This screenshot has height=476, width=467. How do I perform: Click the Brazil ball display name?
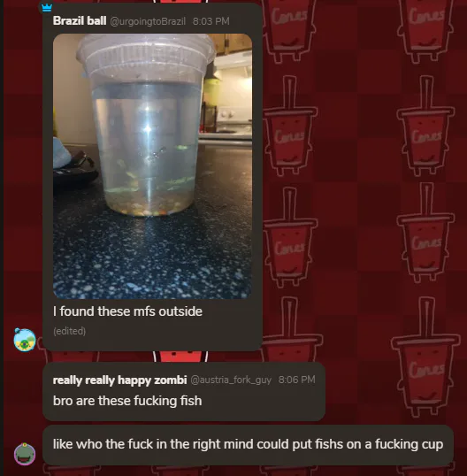[x=80, y=21]
